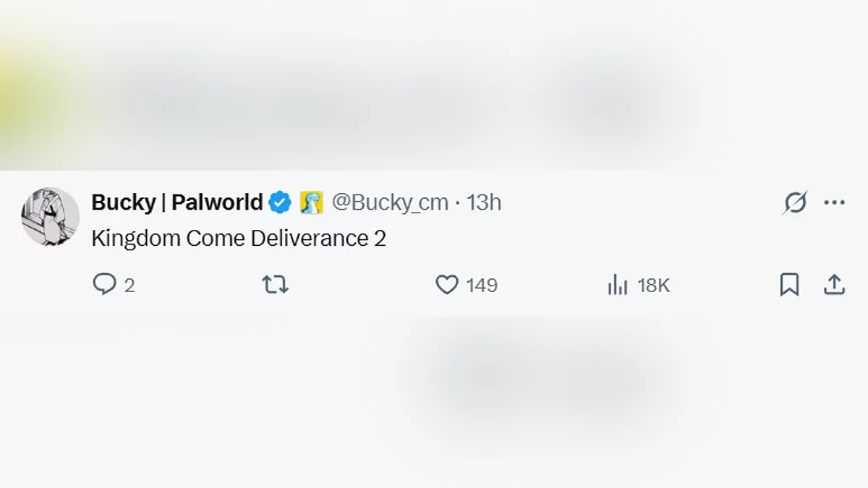The height and width of the screenshot is (488, 868).
Task: Repost the Kingdom Come Deliverance 2 tweet
Action: tap(275, 285)
